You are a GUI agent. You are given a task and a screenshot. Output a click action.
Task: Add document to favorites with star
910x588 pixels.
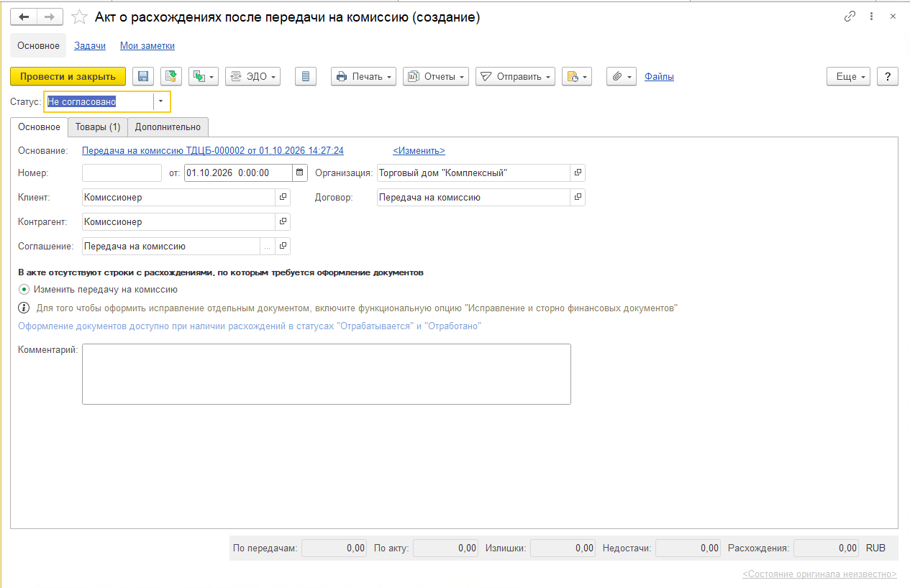tap(80, 17)
